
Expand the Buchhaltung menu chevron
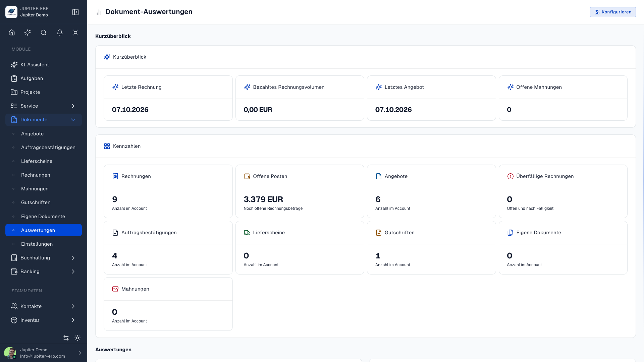(x=73, y=258)
